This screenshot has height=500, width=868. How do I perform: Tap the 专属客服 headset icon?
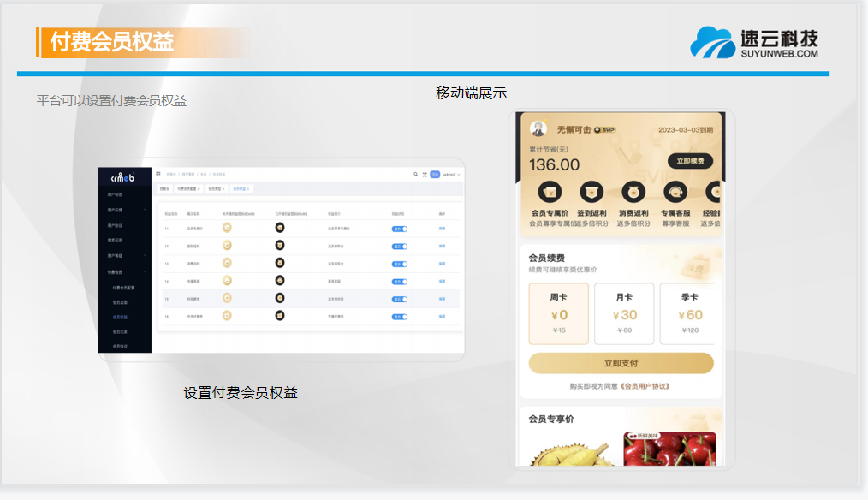pyautogui.click(x=675, y=193)
